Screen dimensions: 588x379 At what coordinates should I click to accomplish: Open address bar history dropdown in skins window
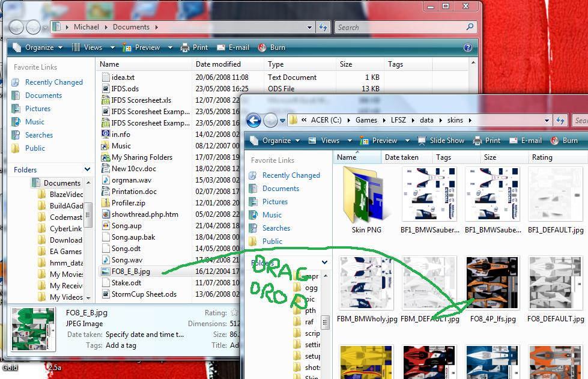(547, 120)
